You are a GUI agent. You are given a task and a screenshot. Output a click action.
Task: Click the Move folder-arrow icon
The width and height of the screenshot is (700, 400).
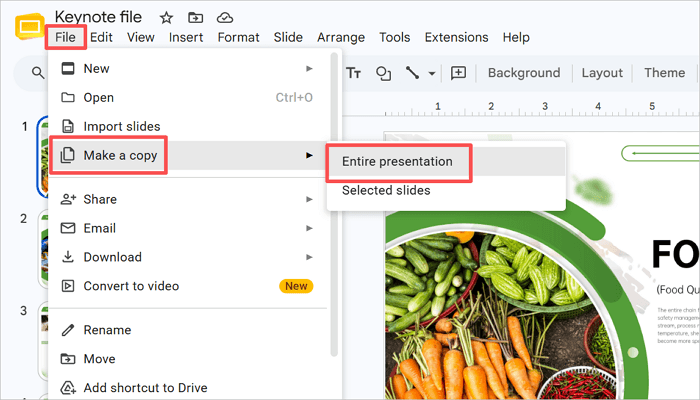click(68, 358)
